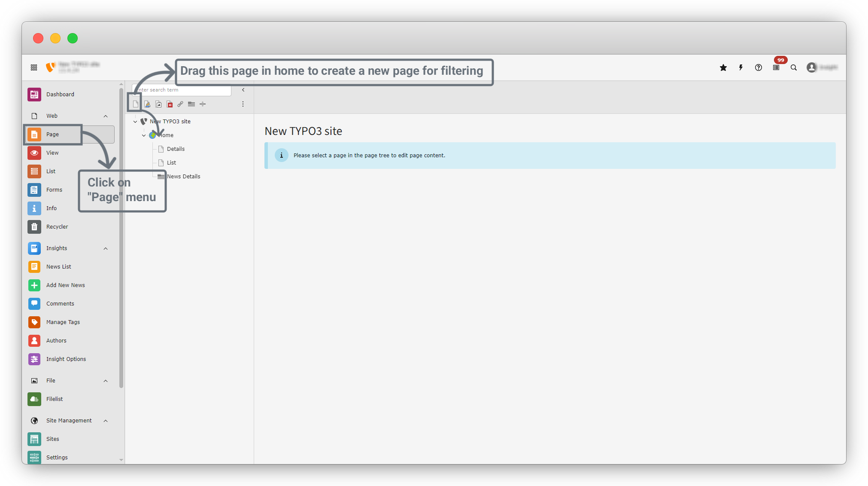Viewport: 868px width, 486px height.
Task: Collapse the New TYPO3 site tree node
Action: [135, 122]
